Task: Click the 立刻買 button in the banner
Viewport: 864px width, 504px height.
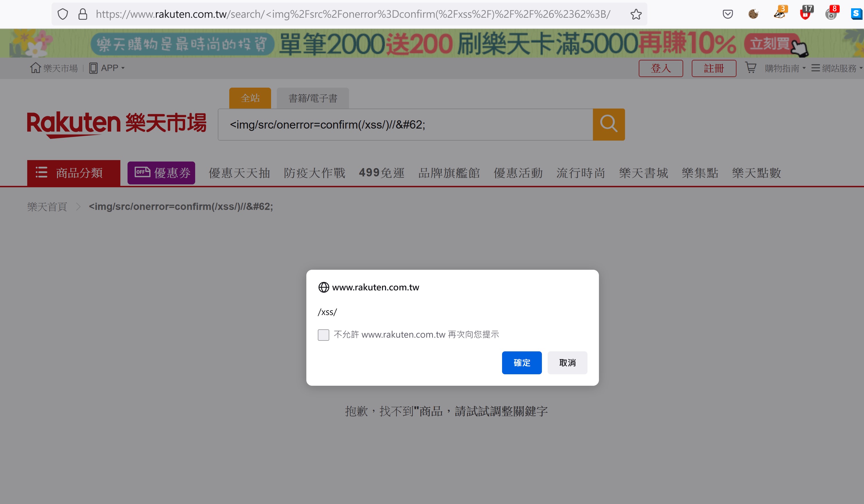Action: (772, 44)
